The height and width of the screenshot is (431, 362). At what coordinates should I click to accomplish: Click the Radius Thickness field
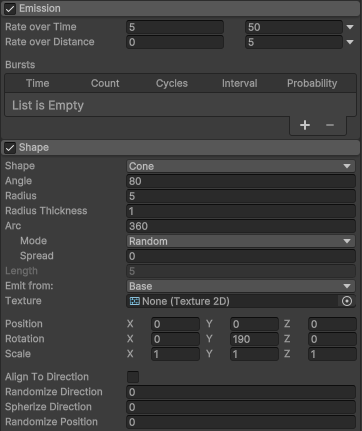click(x=241, y=211)
